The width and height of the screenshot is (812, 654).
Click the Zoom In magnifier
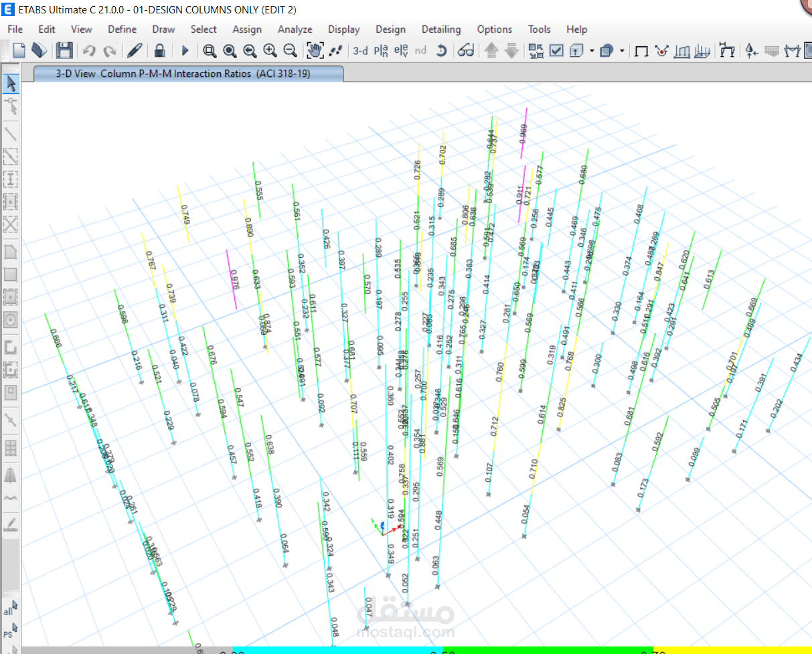(x=270, y=50)
